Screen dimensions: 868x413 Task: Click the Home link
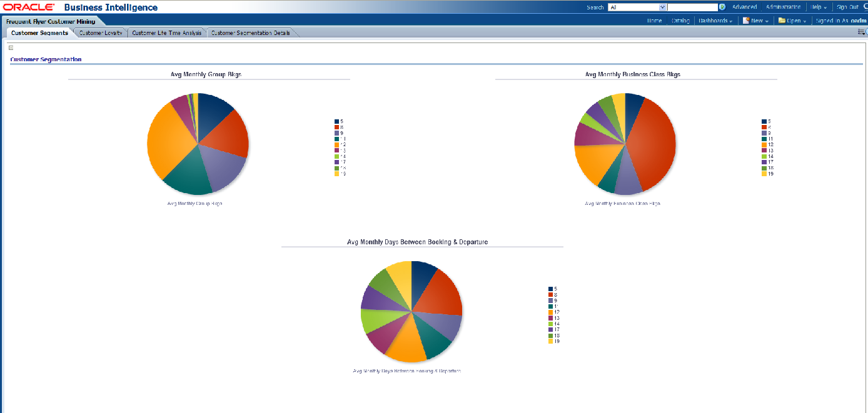click(x=654, y=21)
